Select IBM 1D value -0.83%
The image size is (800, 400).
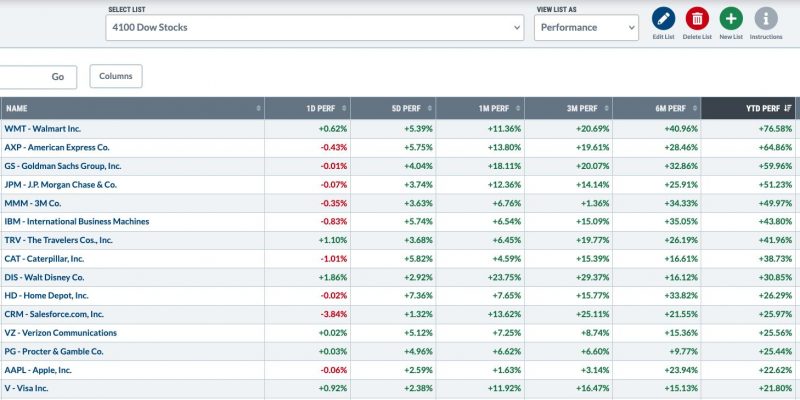334,221
